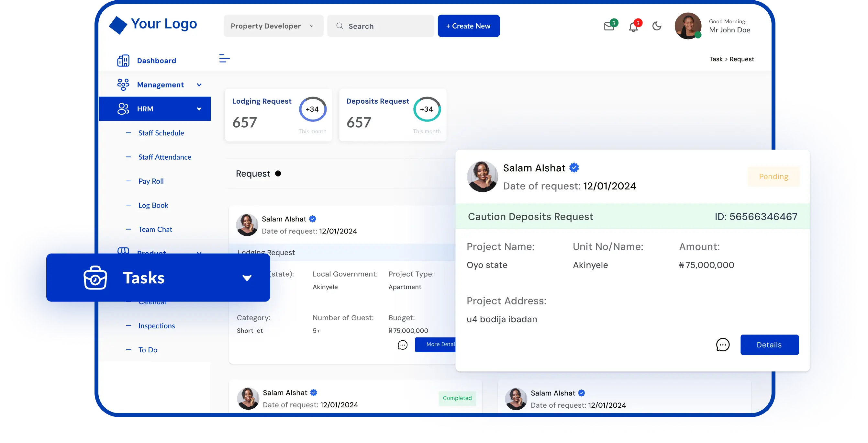The image size is (868, 443).
Task: Open the mail inbox icon
Action: point(609,26)
